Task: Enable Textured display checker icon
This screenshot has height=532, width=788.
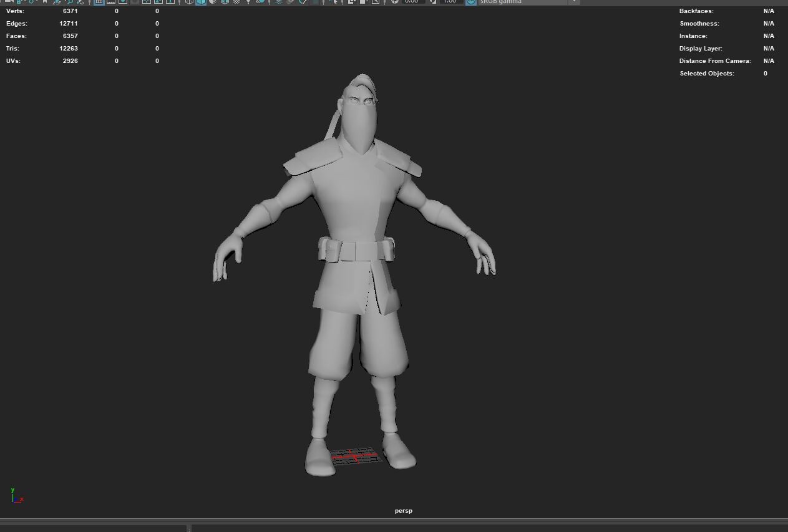Action: tap(236, 2)
